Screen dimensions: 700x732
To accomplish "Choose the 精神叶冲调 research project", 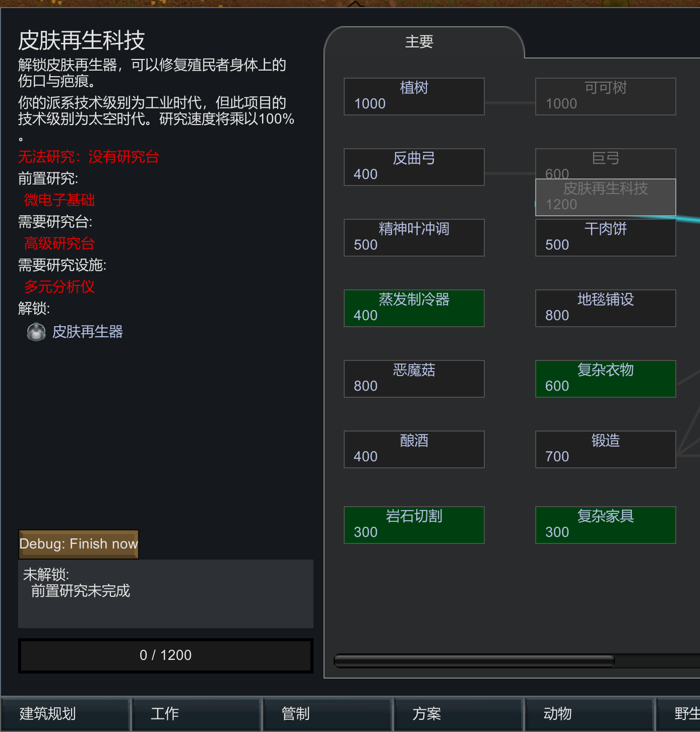I will pyautogui.click(x=414, y=237).
